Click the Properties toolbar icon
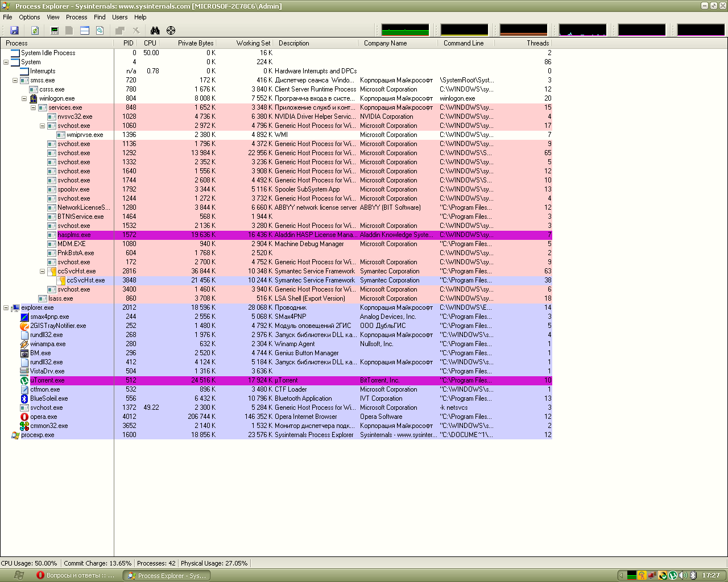Screen dimensions: 728x582 coord(120,30)
